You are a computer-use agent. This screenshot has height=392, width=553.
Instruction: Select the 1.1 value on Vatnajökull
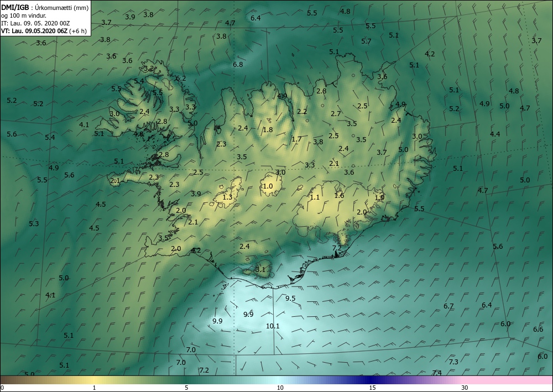pos(315,197)
